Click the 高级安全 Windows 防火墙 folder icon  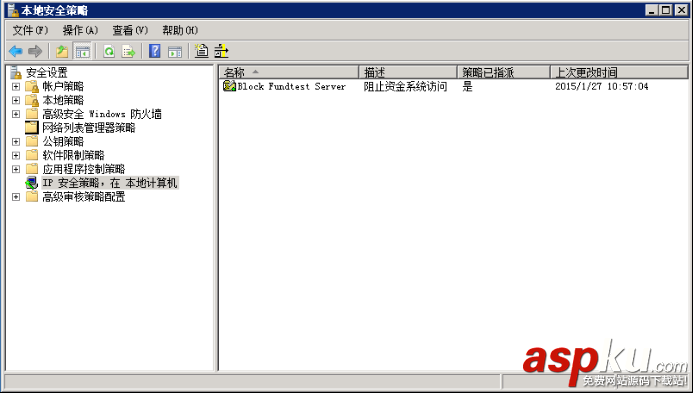click(32, 114)
